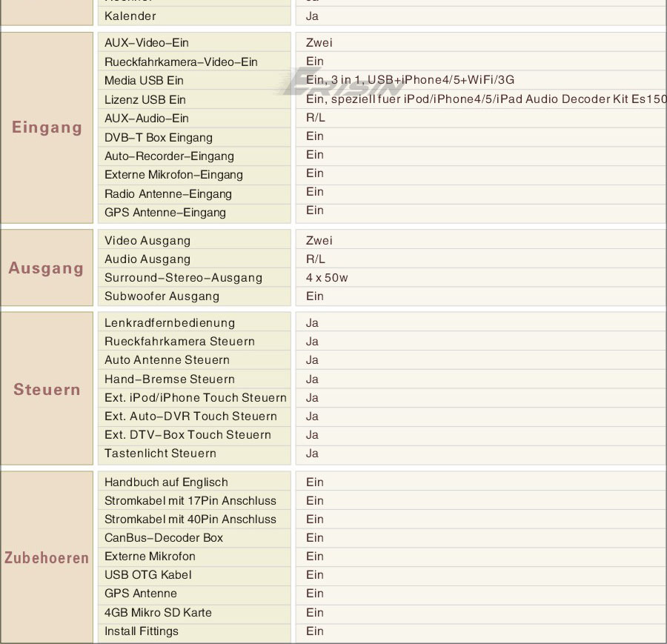The width and height of the screenshot is (667, 644).
Task: Click the Eingang section heading
Action: point(47,127)
